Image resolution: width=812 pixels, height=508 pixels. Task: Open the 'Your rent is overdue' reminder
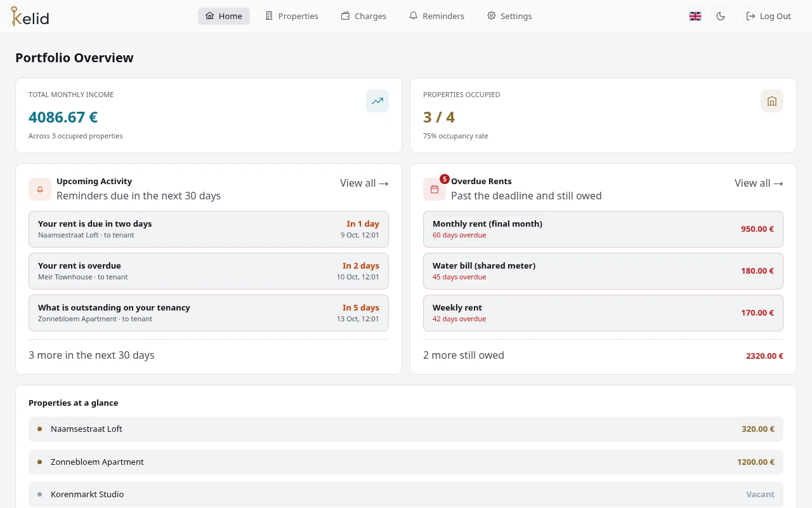[x=209, y=271]
